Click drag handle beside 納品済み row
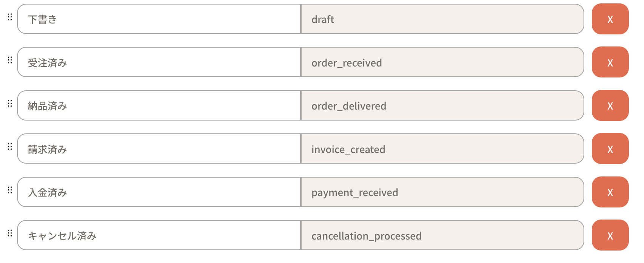 10,103
